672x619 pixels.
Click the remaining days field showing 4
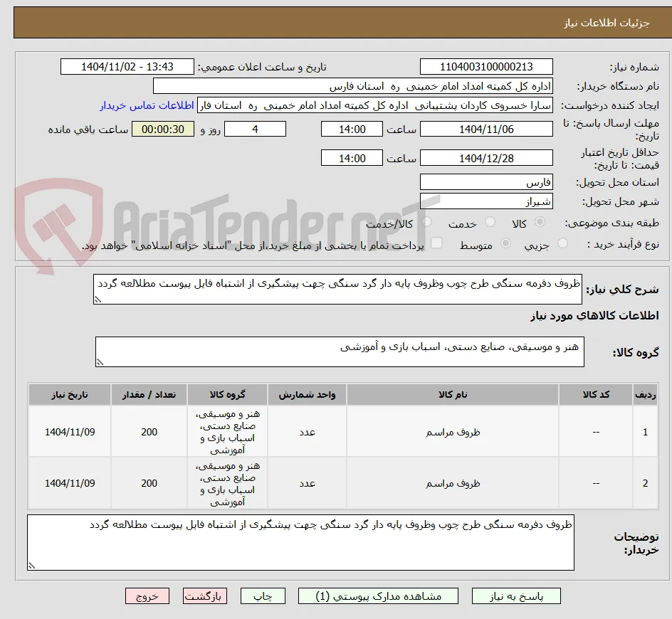point(255,129)
